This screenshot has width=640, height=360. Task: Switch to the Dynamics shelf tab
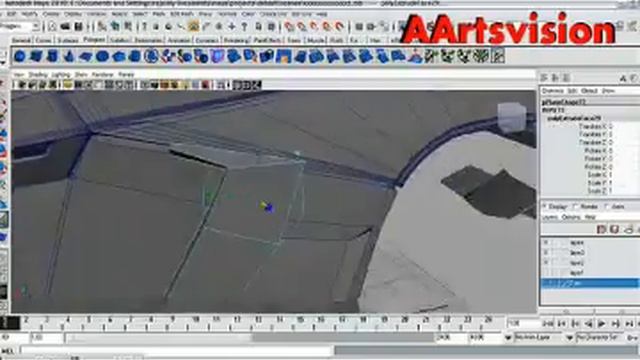[x=207, y=40]
